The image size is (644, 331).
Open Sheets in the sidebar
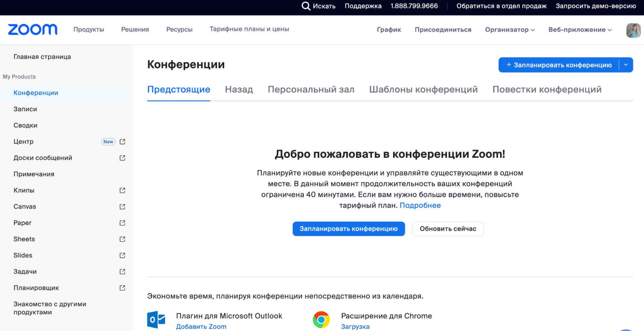click(x=24, y=239)
